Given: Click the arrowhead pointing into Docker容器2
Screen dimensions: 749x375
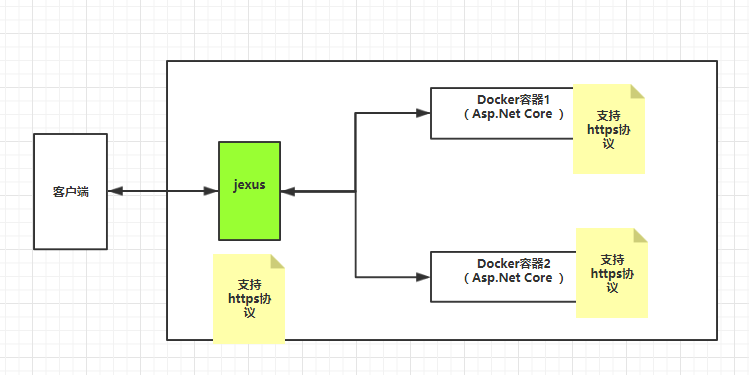Looking at the screenshot, I should [x=423, y=277].
